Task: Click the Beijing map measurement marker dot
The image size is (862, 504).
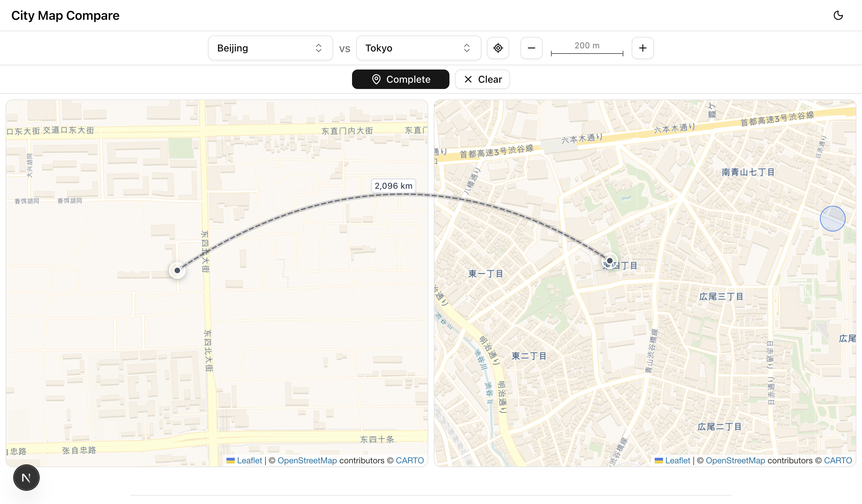Action: [x=177, y=270]
